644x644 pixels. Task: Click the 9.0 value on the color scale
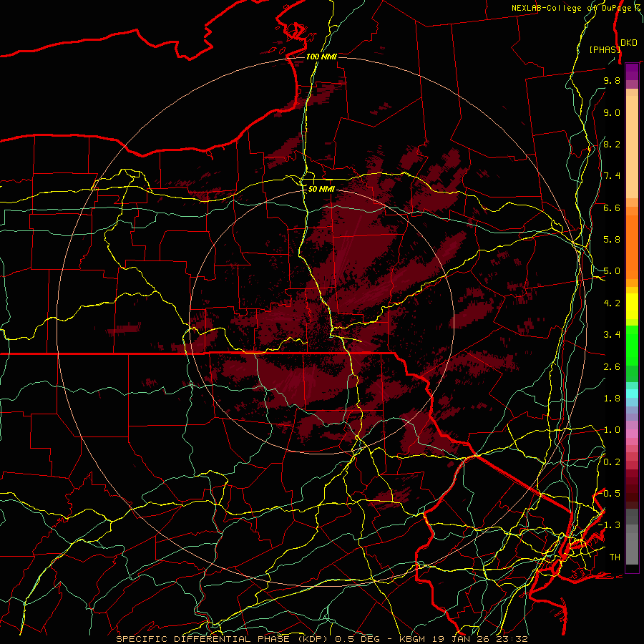pos(612,112)
